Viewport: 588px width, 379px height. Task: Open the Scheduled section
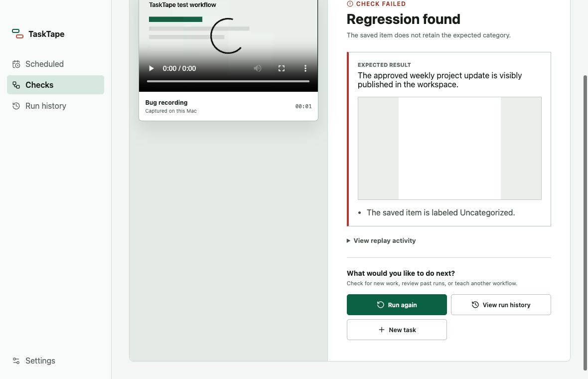[55, 64]
